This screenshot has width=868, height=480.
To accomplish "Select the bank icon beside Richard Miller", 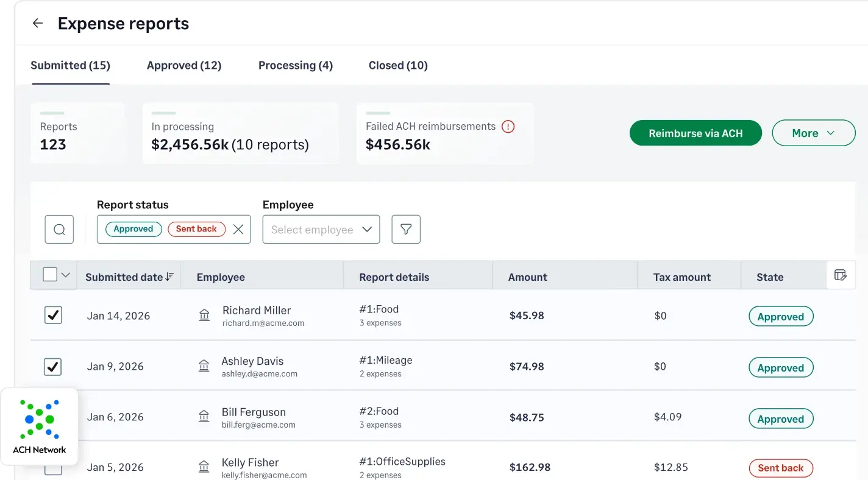I will coord(204,315).
